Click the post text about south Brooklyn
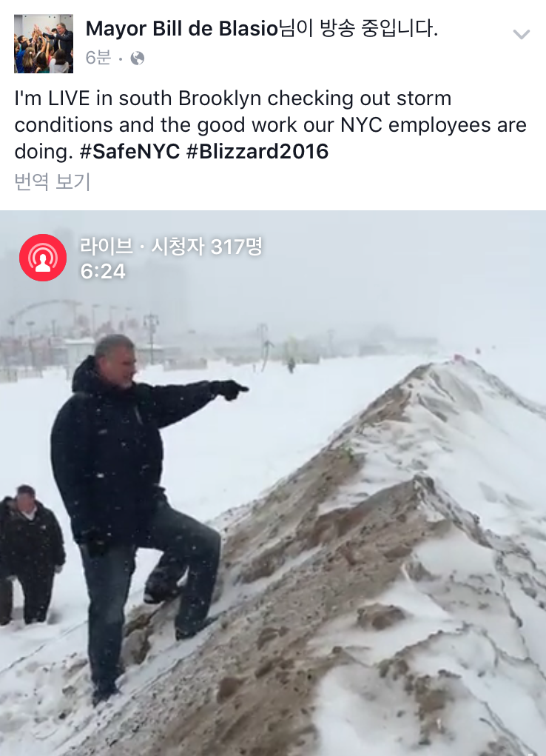The width and height of the screenshot is (546, 756). 270,125
